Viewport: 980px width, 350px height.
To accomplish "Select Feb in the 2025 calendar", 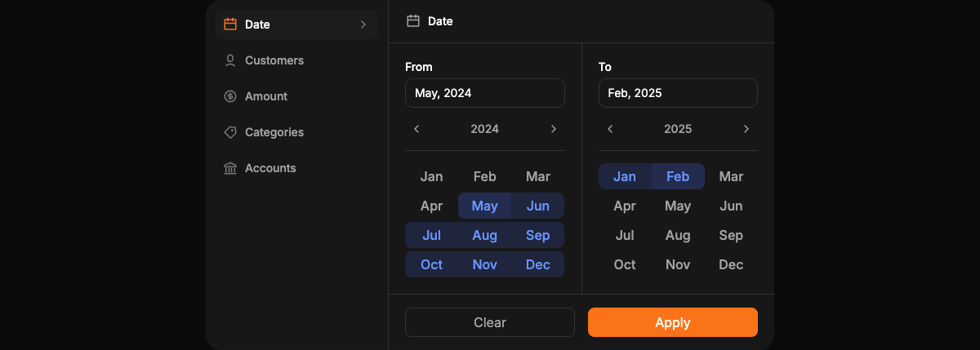I will point(678,176).
